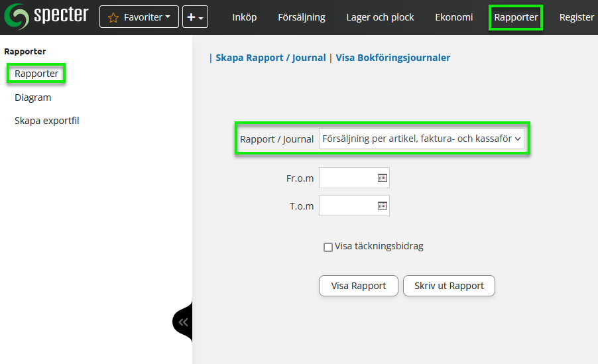
Task: Select the Rapporter top menu item
Action: 516,17
